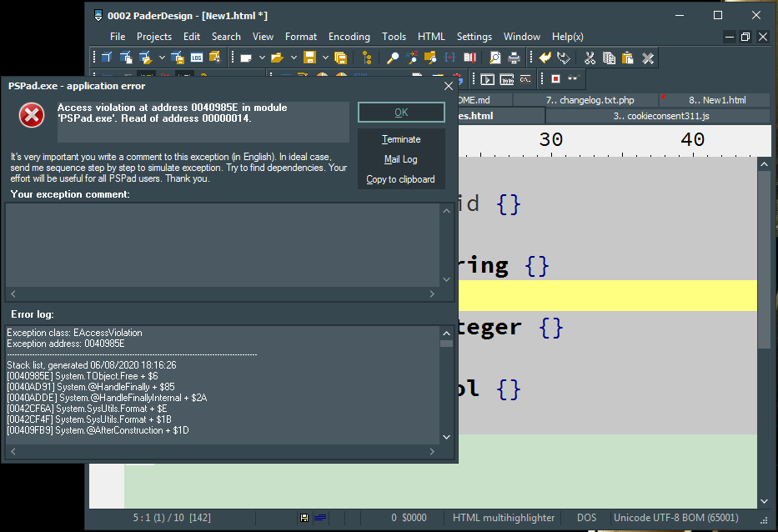Click inside the exception comment field
Viewport: 778px width, 532px height.
223,244
